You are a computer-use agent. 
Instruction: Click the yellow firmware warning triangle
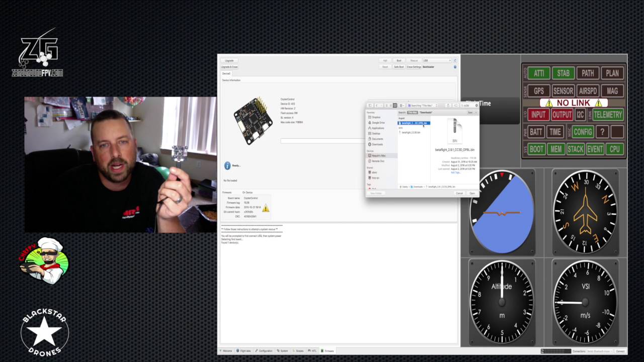(265, 208)
